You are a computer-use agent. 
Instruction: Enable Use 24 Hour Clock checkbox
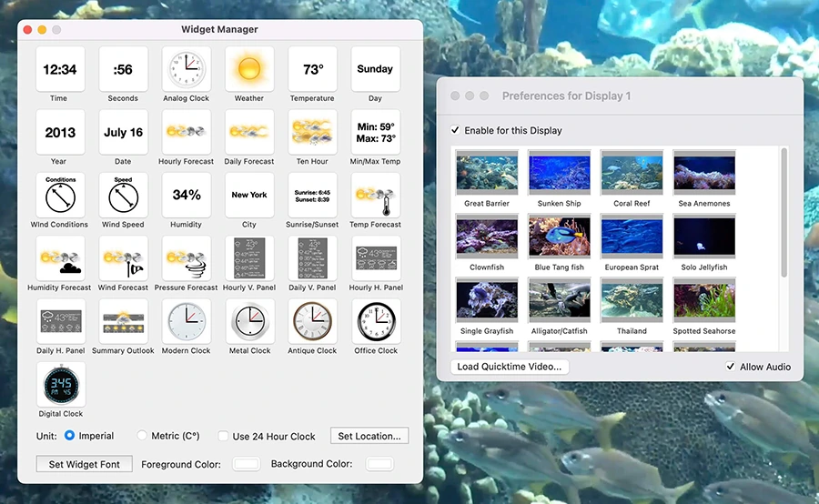click(x=223, y=436)
